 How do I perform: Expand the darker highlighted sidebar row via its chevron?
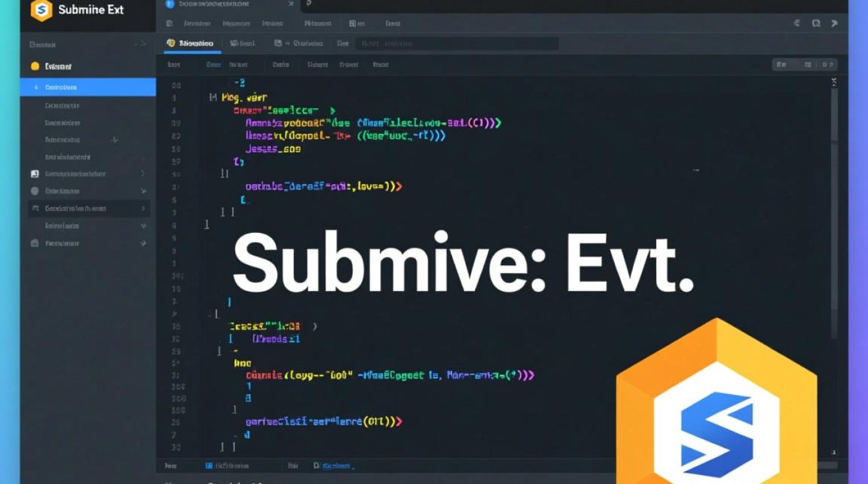pyautogui.click(x=142, y=208)
